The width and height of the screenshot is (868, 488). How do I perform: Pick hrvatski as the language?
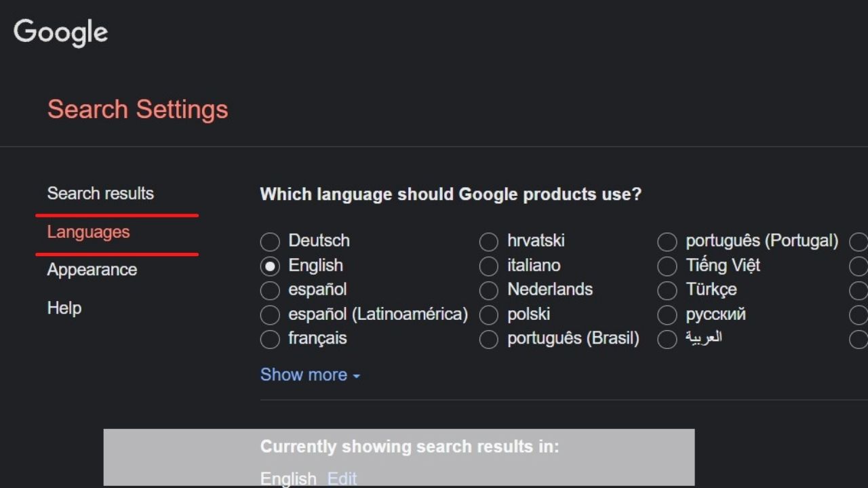pyautogui.click(x=489, y=241)
